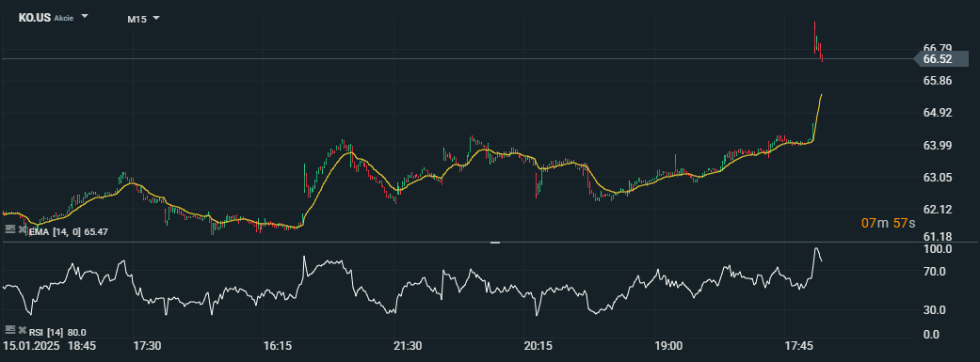
Task: Open RSI indicator settings icon
Action: point(9,329)
